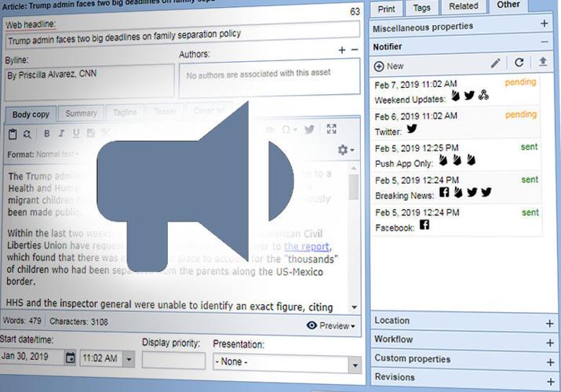Click Facebook icon in Breaking News row
The image size is (561, 392).
pyautogui.click(x=444, y=192)
